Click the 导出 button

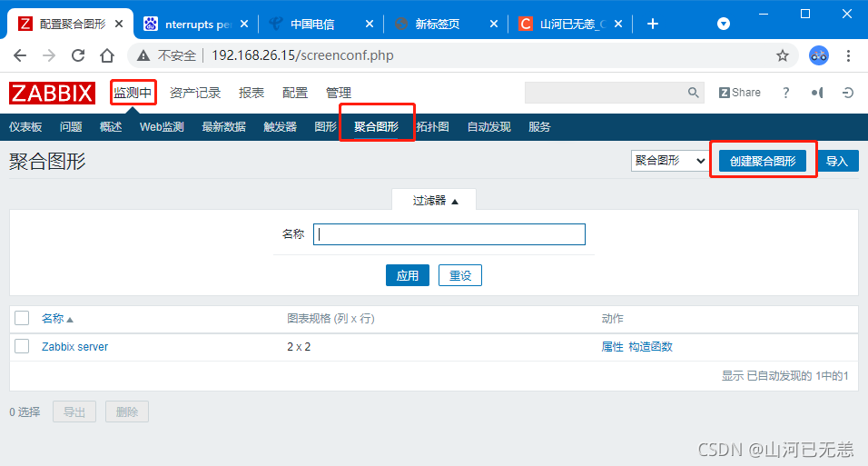click(x=74, y=411)
